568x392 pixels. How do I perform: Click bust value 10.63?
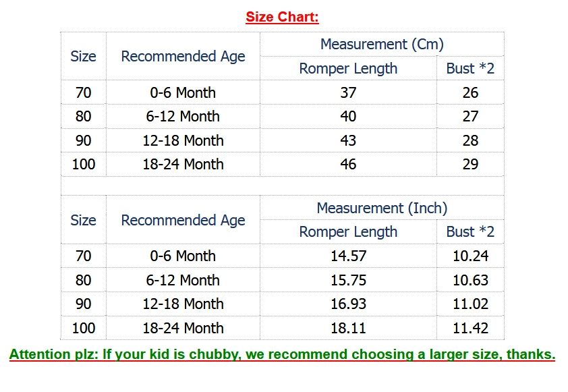(470, 280)
